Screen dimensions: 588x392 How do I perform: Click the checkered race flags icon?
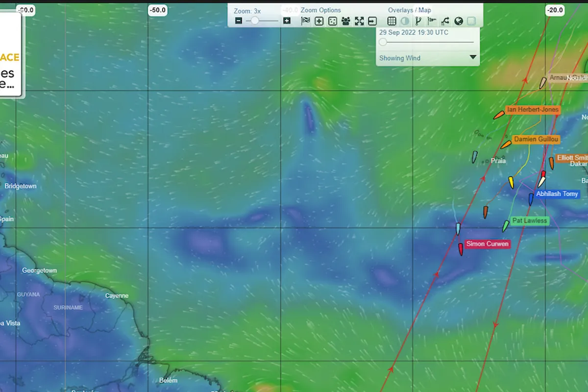[x=306, y=21]
